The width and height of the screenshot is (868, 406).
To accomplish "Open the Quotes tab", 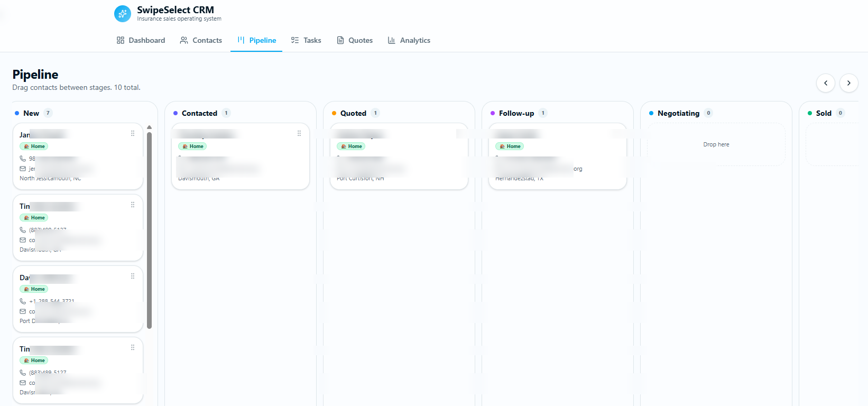I will [355, 40].
